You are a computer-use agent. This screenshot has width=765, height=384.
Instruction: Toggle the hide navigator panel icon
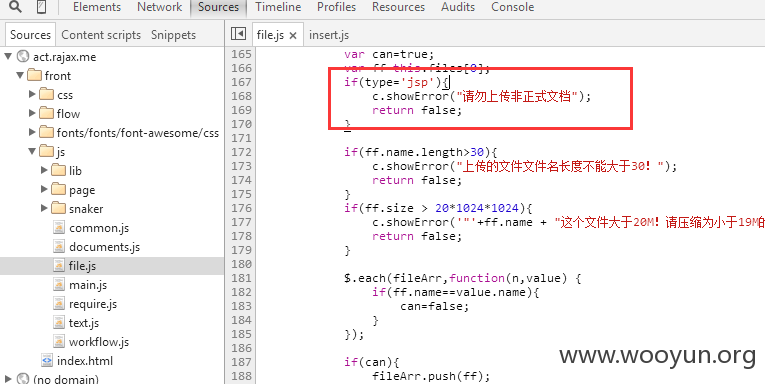[x=238, y=34]
